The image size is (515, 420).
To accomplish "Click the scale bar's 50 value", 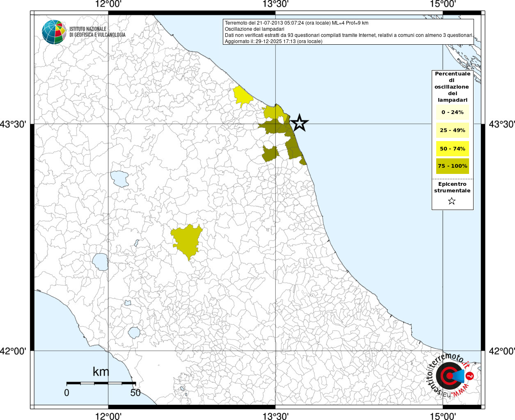I will [135, 393].
